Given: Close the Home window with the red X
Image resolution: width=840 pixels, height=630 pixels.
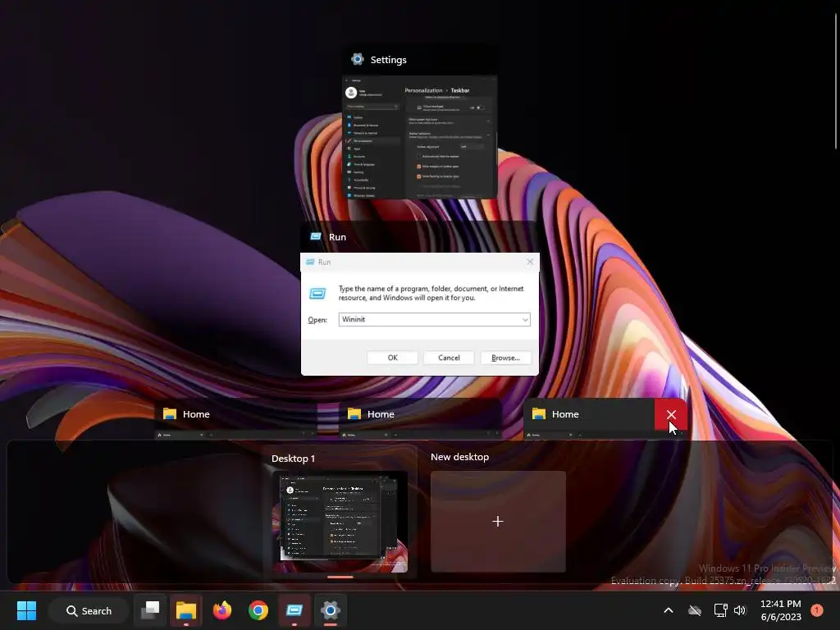Looking at the screenshot, I should (671, 414).
